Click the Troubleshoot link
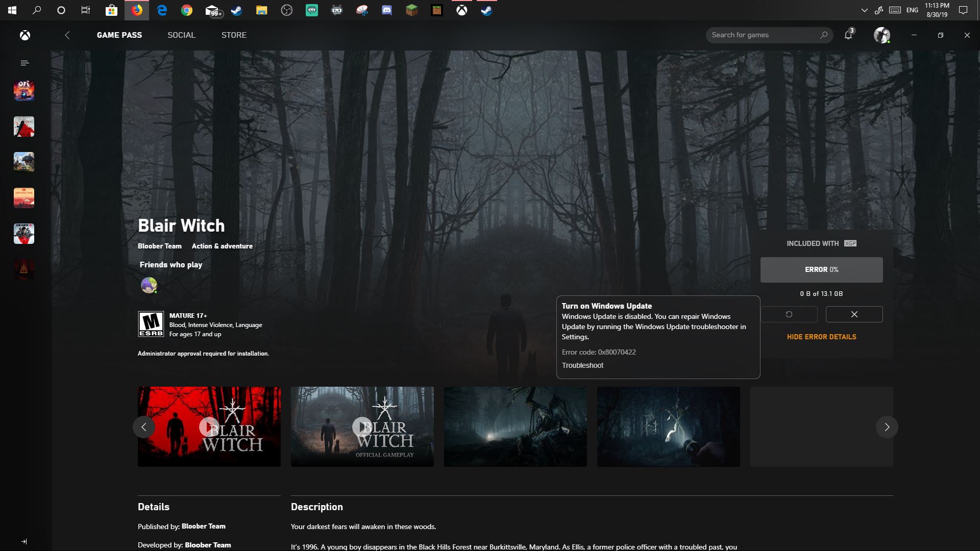This screenshot has height=551, width=980. [582, 365]
